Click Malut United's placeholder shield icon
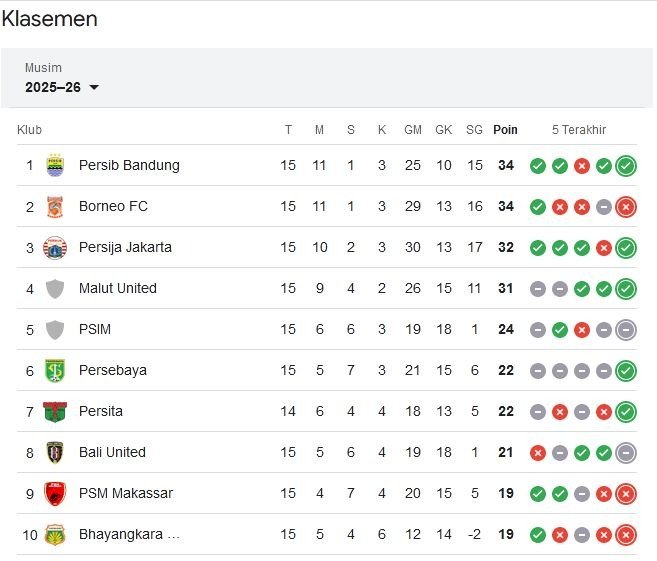Viewport: 657px width, 561px height. pos(55,289)
